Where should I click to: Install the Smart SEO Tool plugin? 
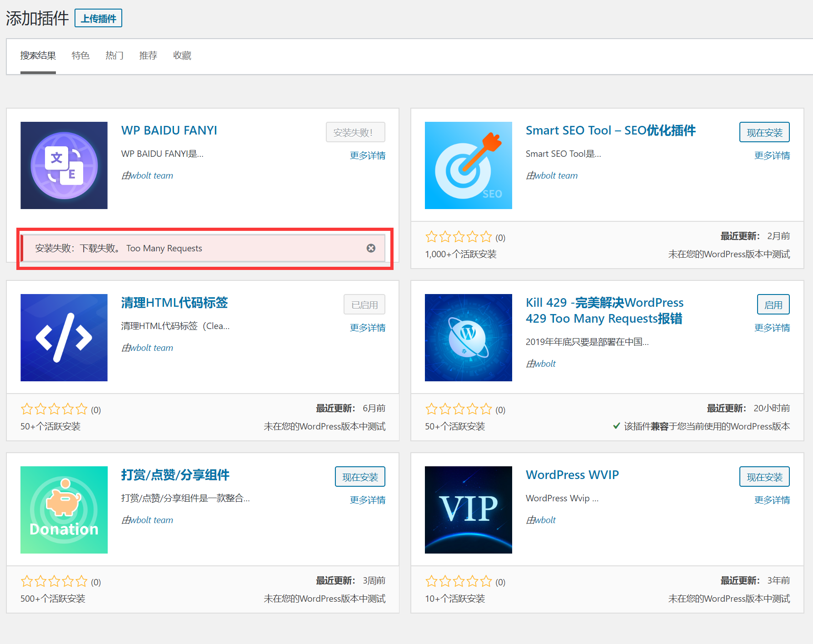pos(764,132)
